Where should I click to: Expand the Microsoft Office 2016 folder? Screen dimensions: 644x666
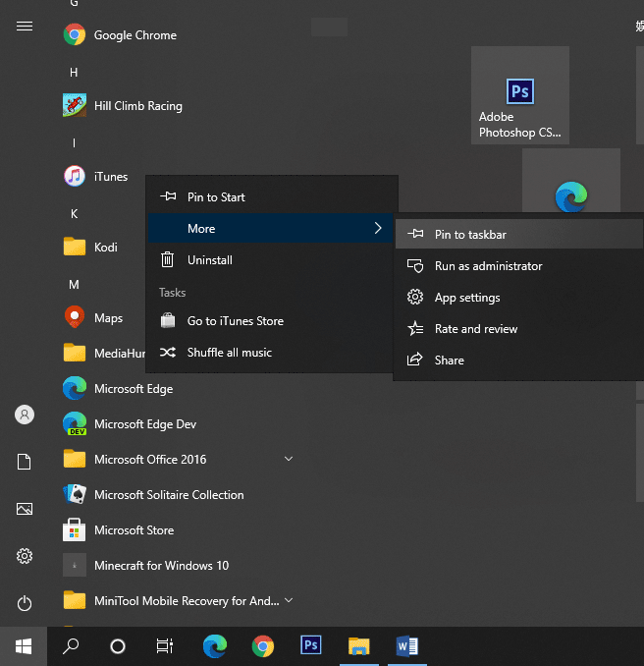(x=289, y=459)
